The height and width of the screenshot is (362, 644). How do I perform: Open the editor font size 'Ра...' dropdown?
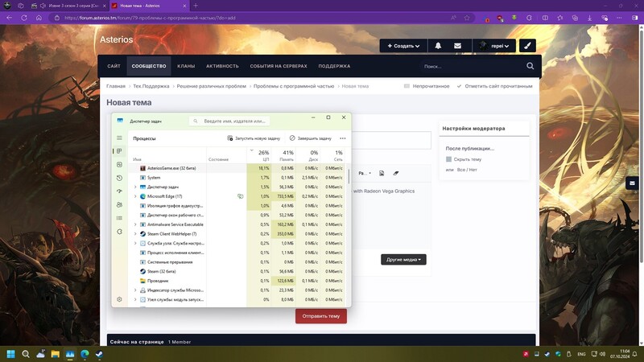365,173
